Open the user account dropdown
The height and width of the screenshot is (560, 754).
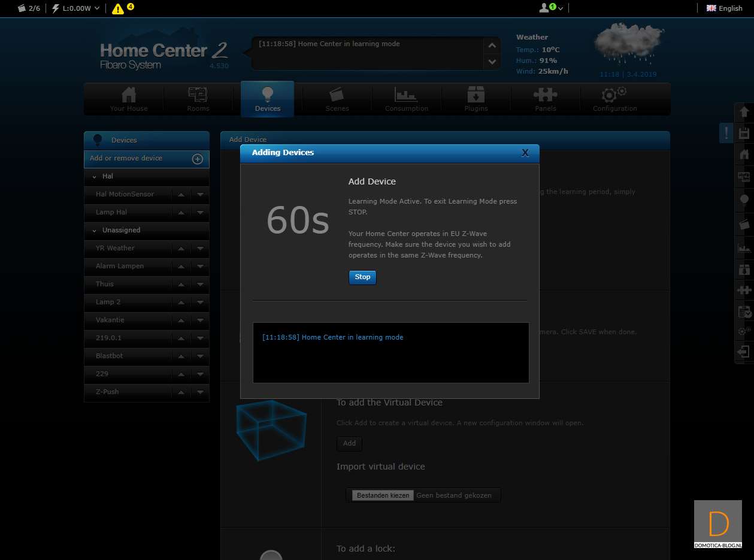551,8
